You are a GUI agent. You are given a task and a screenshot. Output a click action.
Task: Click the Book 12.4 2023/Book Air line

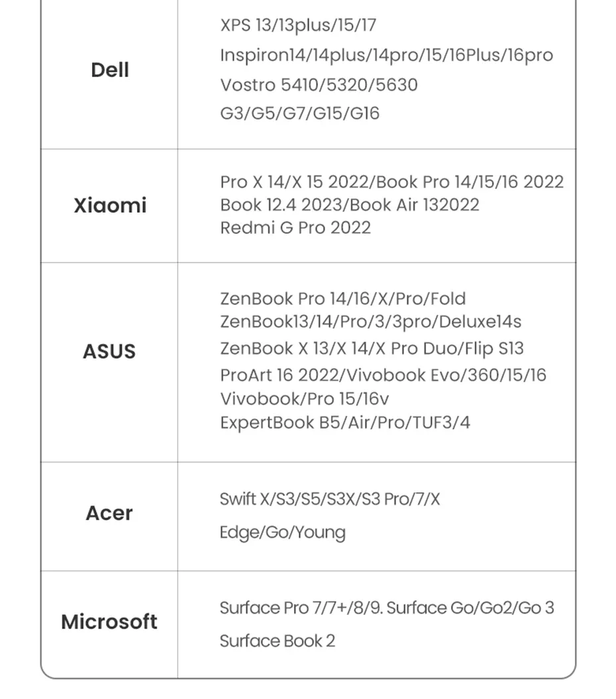(x=349, y=205)
